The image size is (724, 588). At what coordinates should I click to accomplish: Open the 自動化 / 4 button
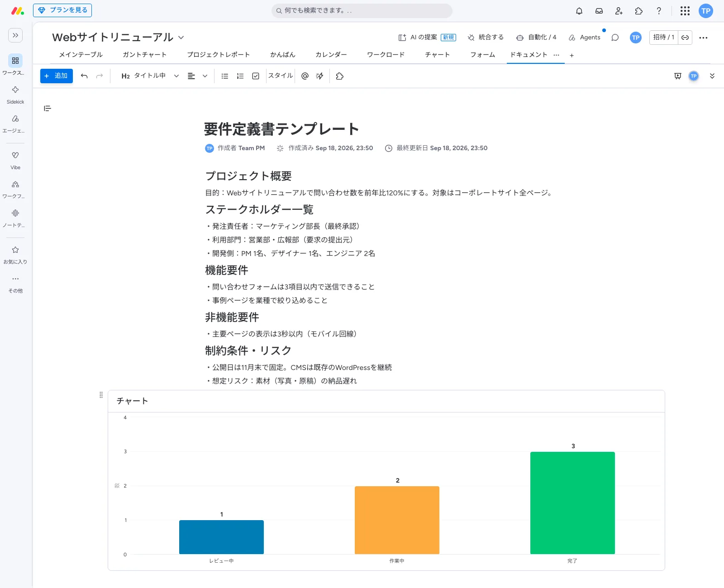click(536, 38)
